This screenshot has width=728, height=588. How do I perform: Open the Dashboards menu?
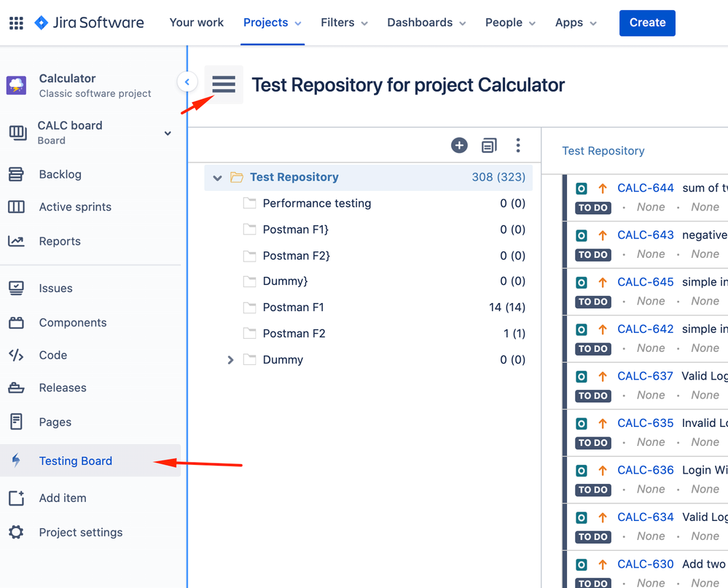426,23
